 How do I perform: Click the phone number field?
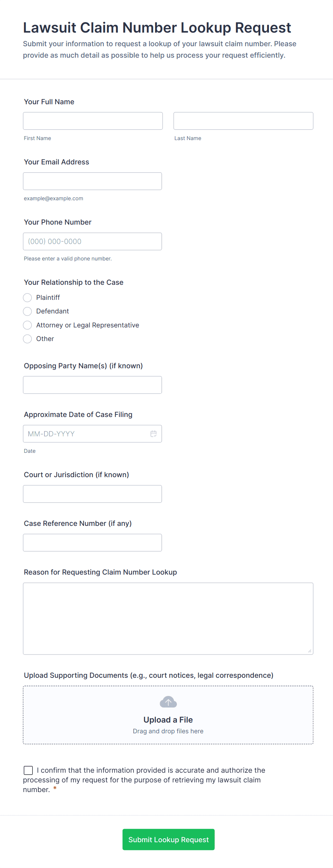92,241
